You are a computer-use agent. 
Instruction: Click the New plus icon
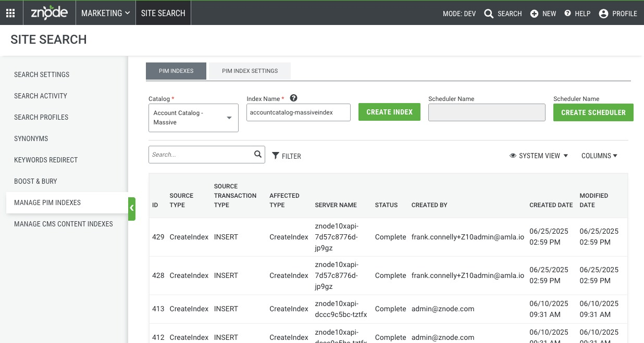[534, 14]
